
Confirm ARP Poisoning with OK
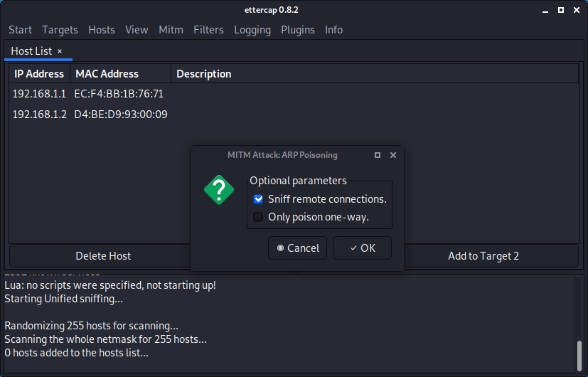(x=362, y=248)
